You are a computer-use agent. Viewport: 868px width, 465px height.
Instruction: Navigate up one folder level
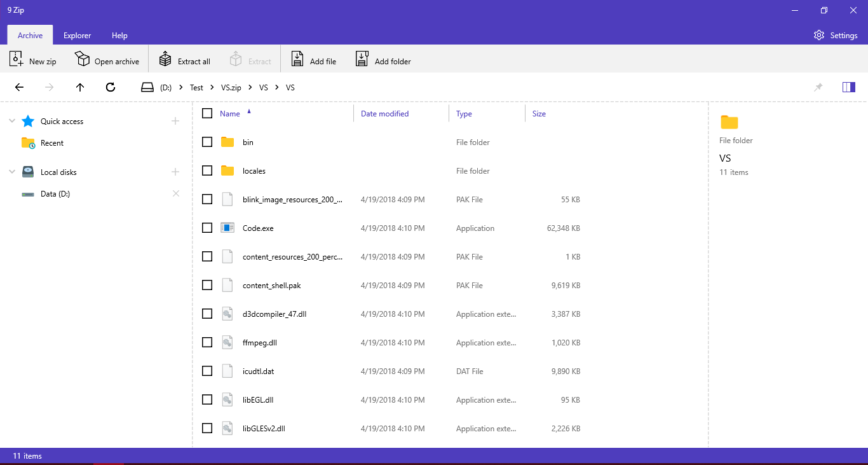pos(80,87)
